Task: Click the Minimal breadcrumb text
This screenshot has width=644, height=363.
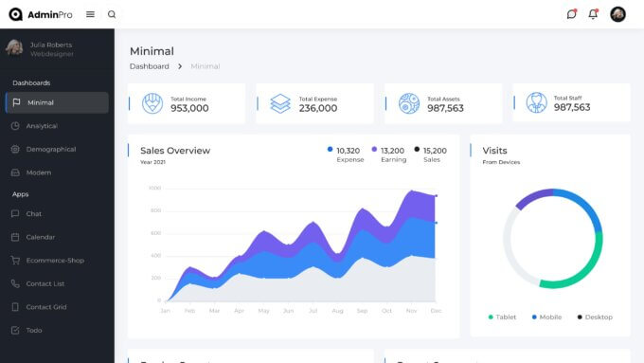Action: click(x=206, y=66)
